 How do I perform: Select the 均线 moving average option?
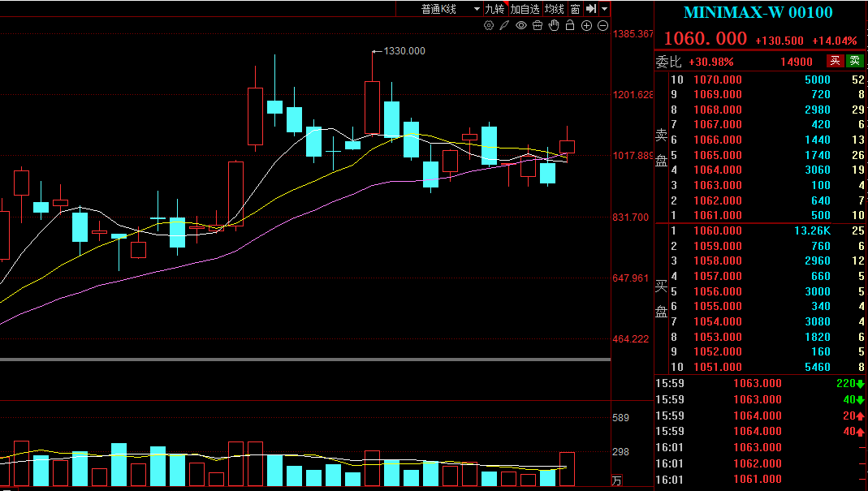tap(555, 9)
